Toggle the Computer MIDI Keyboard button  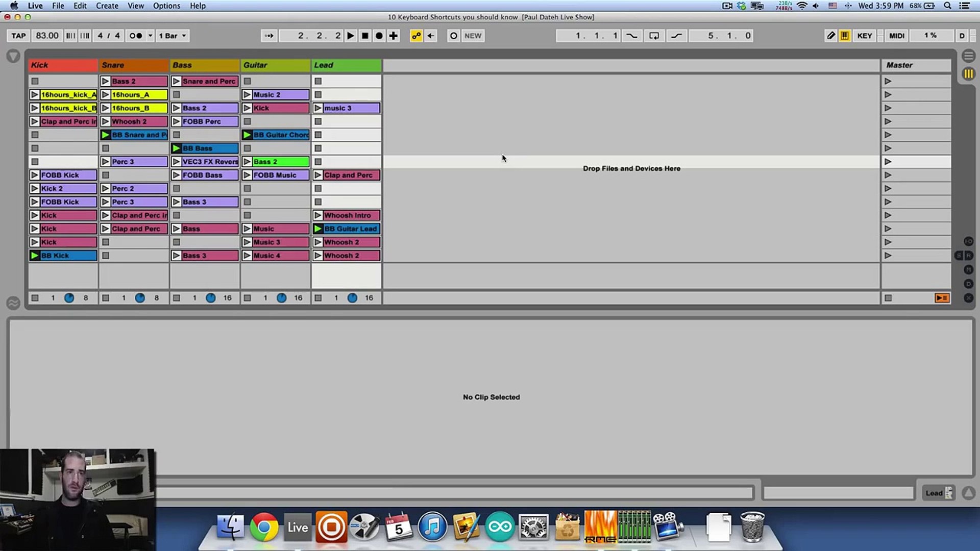[845, 36]
